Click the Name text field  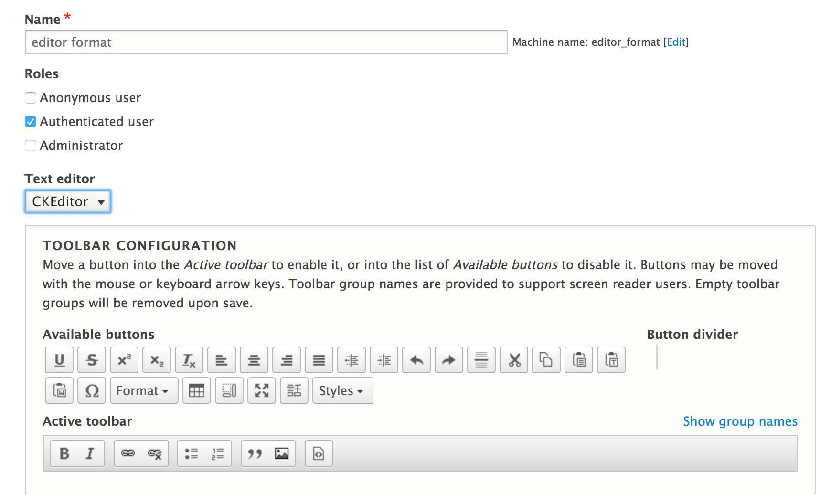266,42
